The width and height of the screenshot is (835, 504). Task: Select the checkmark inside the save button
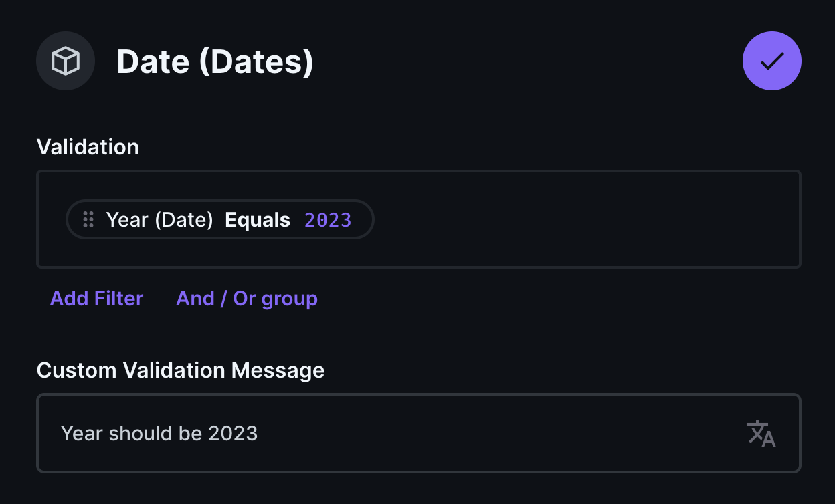(x=772, y=61)
